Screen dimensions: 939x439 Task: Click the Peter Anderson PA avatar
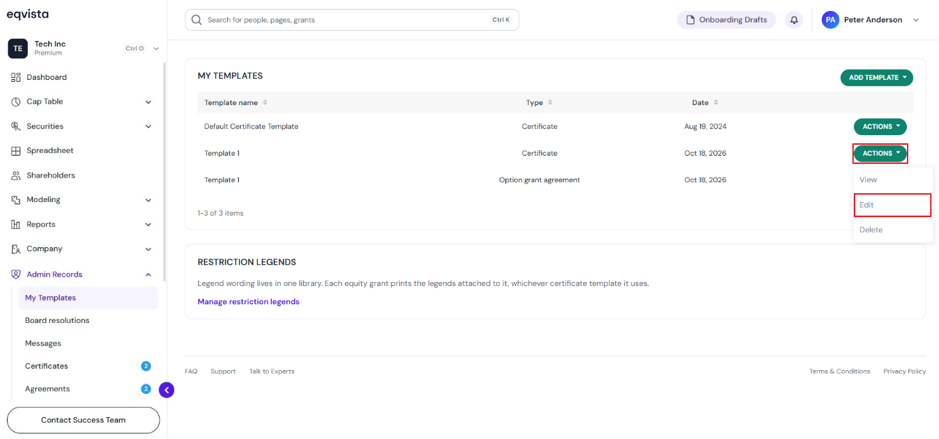(x=830, y=20)
